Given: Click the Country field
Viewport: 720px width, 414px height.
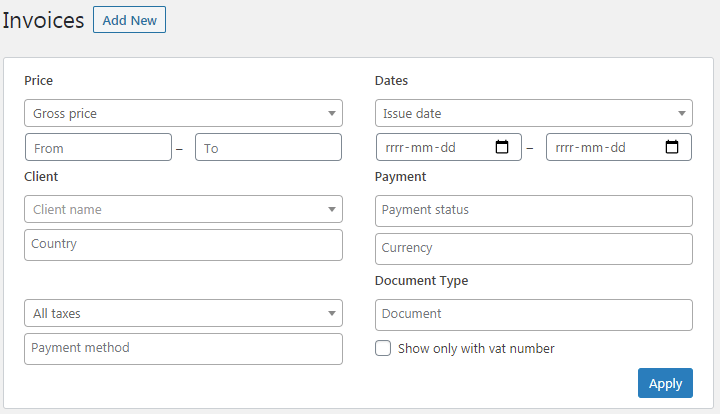Looking at the screenshot, I should tap(183, 245).
